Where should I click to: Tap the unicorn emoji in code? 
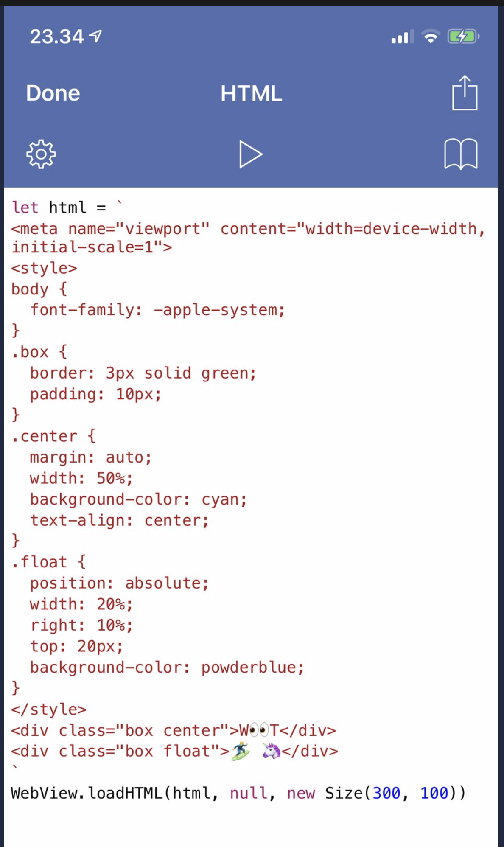pos(272,751)
